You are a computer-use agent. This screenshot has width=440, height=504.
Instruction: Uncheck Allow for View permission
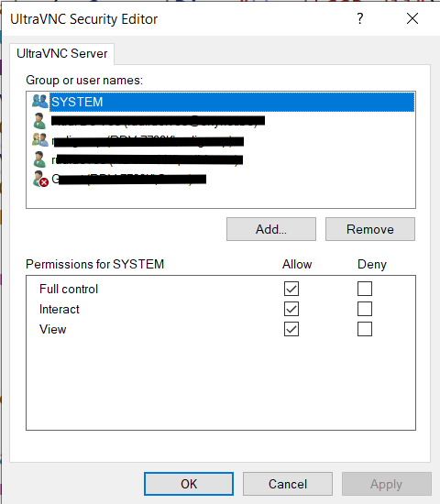291,329
